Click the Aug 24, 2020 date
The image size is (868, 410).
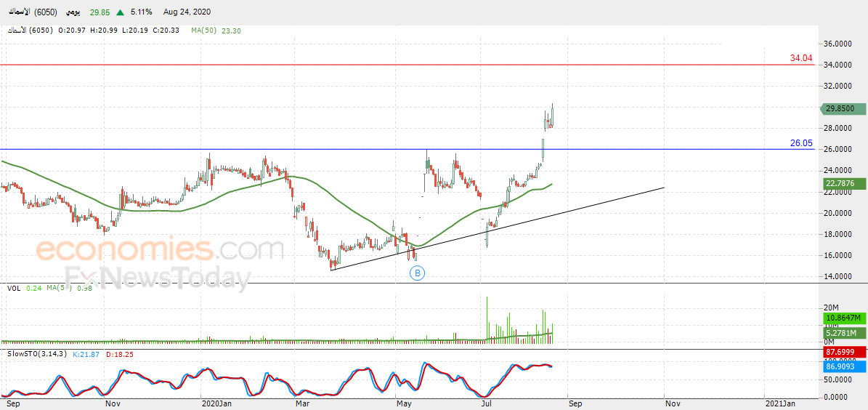(x=187, y=12)
